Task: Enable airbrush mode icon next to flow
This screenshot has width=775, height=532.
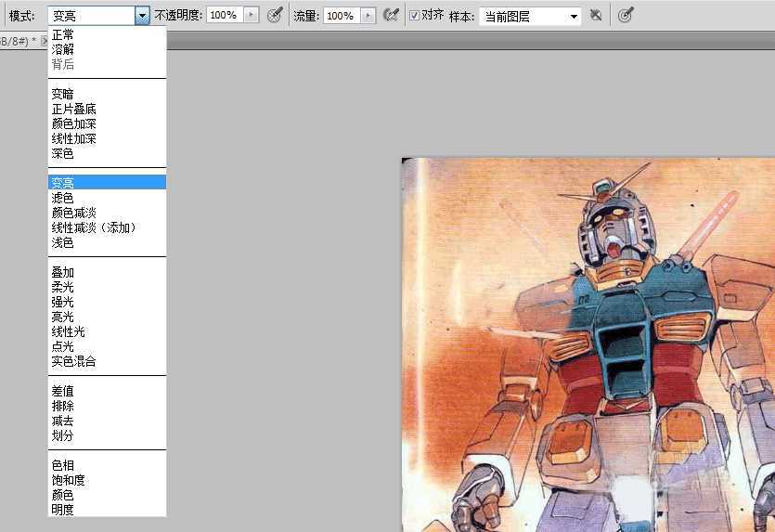Action: (392, 16)
